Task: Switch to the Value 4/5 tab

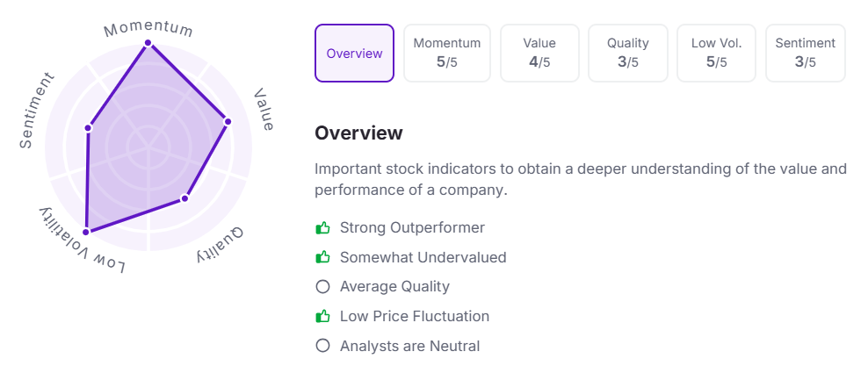Action: [x=539, y=54]
